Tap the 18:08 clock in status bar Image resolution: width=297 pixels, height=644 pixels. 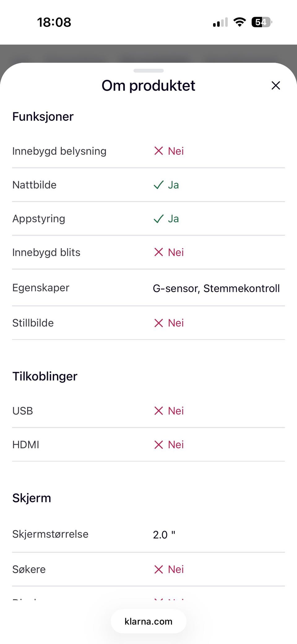54,22
